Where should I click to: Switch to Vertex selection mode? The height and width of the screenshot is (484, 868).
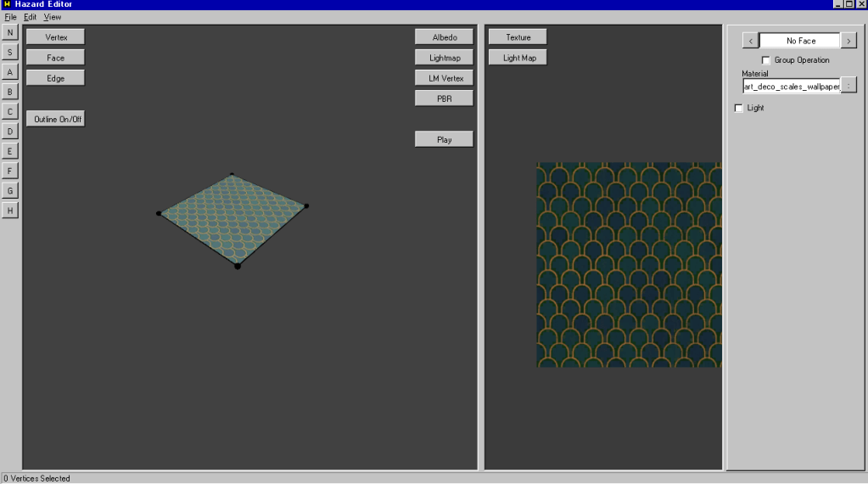[x=55, y=37]
